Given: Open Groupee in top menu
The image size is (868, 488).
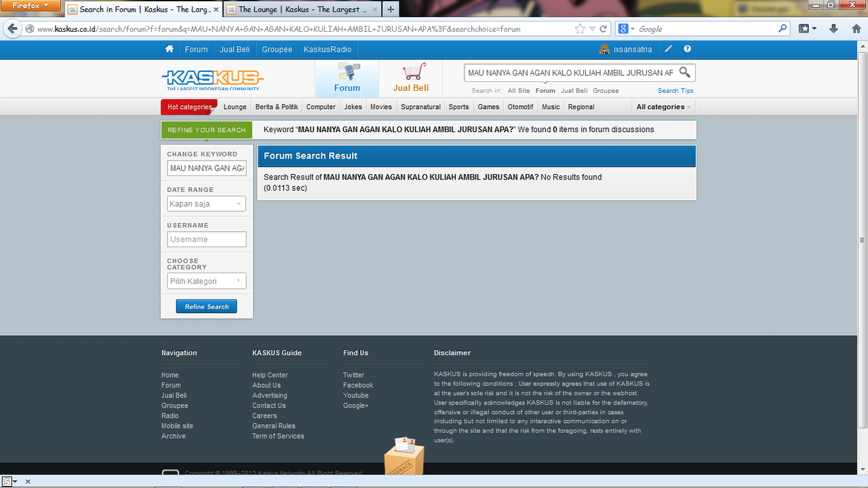Looking at the screenshot, I should [x=277, y=49].
